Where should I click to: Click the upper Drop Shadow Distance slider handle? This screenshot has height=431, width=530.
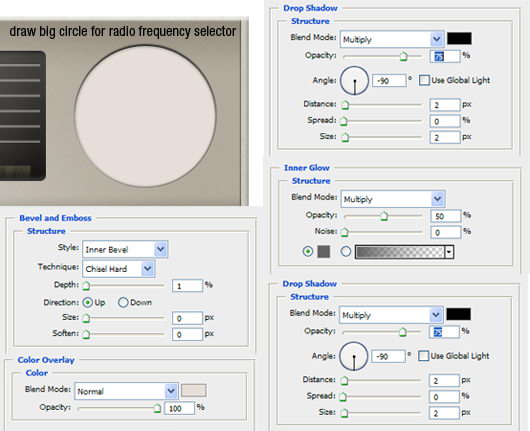click(x=345, y=105)
